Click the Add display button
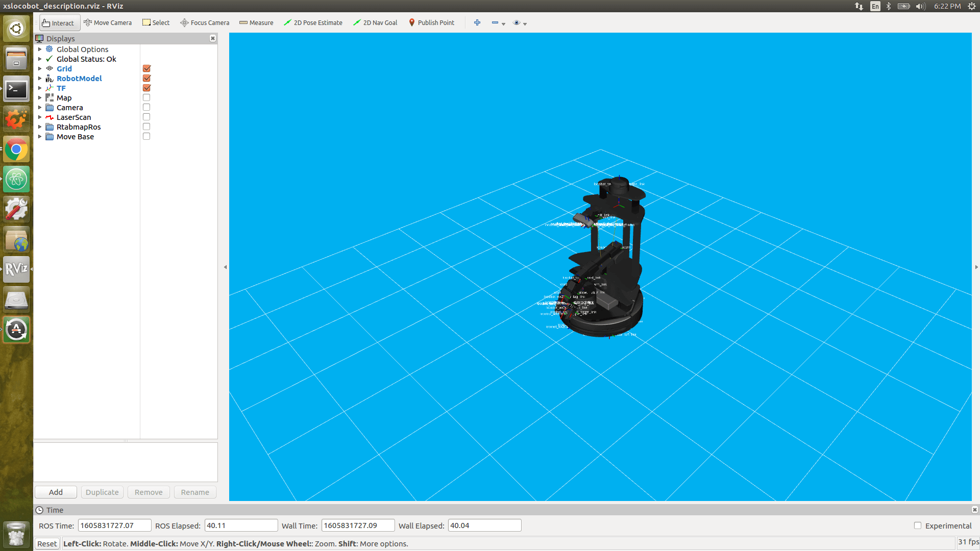This screenshot has width=980, height=551. click(56, 492)
